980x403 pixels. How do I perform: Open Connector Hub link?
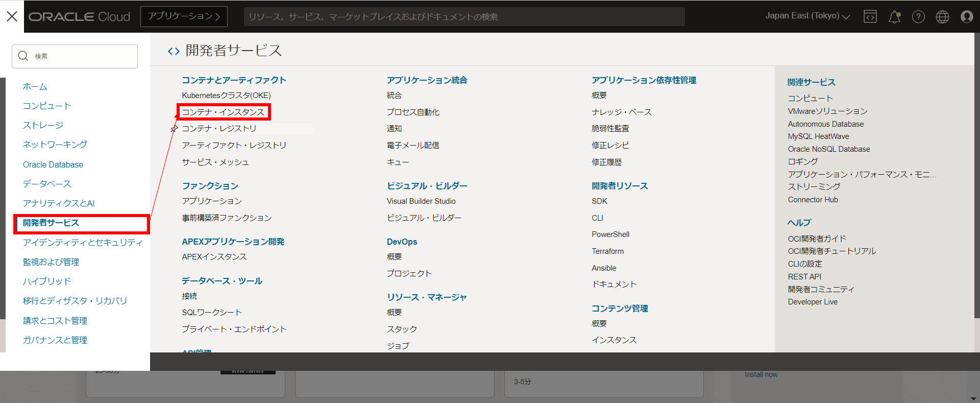pyautogui.click(x=813, y=200)
